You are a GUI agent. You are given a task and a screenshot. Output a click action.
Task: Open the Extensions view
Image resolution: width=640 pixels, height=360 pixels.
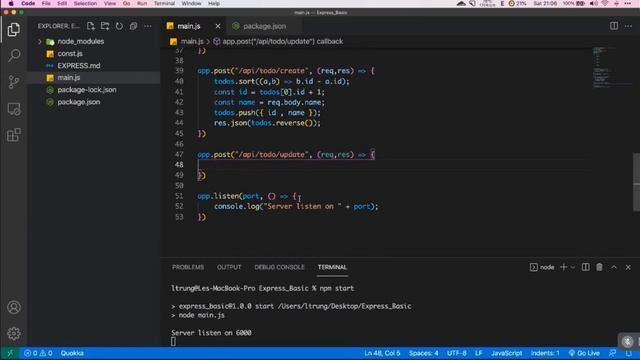[14, 135]
